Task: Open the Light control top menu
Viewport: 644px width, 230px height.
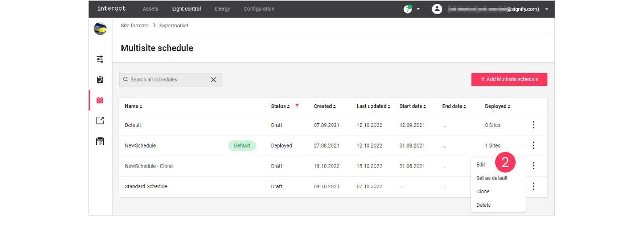Action: pyautogui.click(x=186, y=9)
